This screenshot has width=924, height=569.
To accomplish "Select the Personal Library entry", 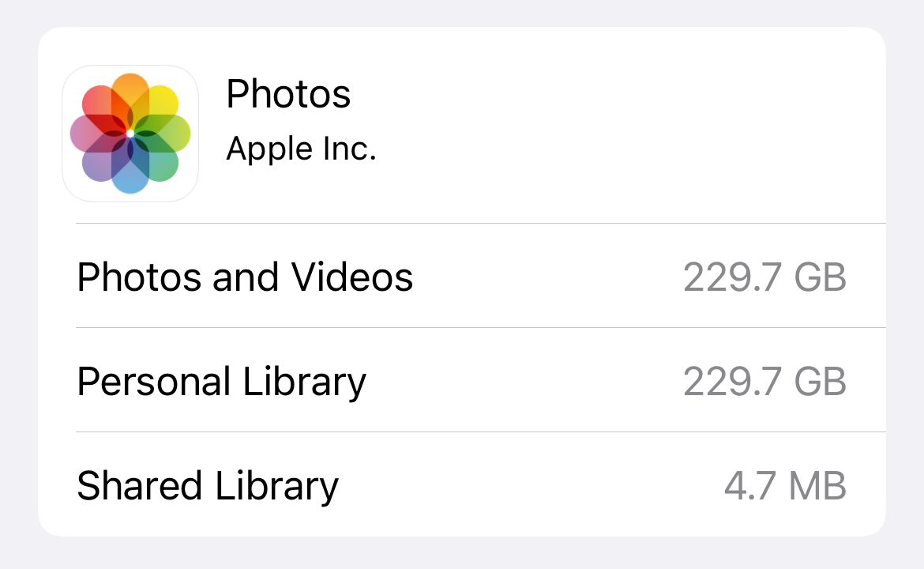I will [462, 380].
